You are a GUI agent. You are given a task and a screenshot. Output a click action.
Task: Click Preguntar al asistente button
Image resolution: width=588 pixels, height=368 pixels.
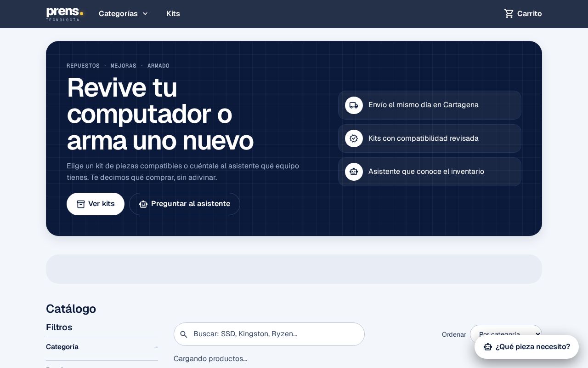click(185, 204)
